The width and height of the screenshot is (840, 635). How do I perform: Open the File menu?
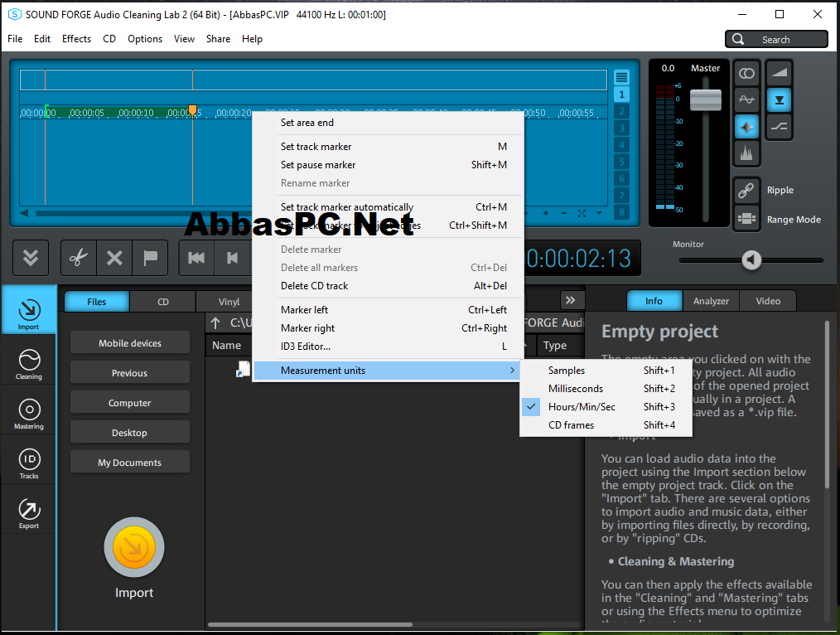pyautogui.click(x=15, y=39)
